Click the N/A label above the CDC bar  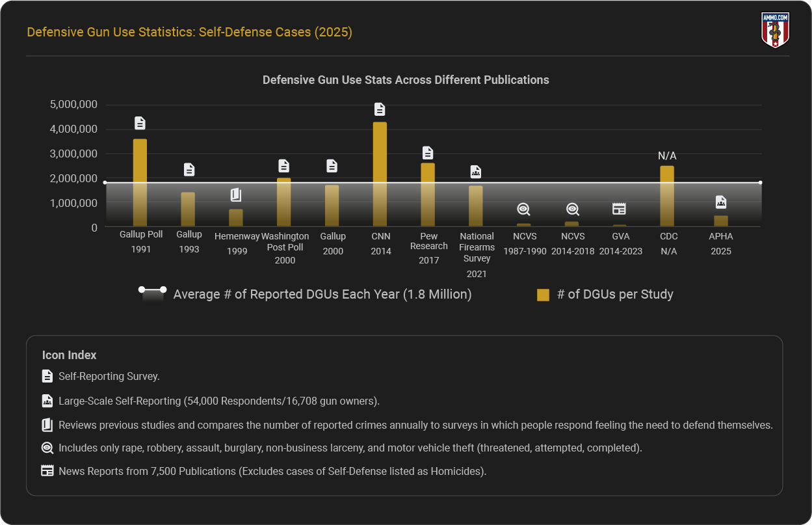(668, 155)
